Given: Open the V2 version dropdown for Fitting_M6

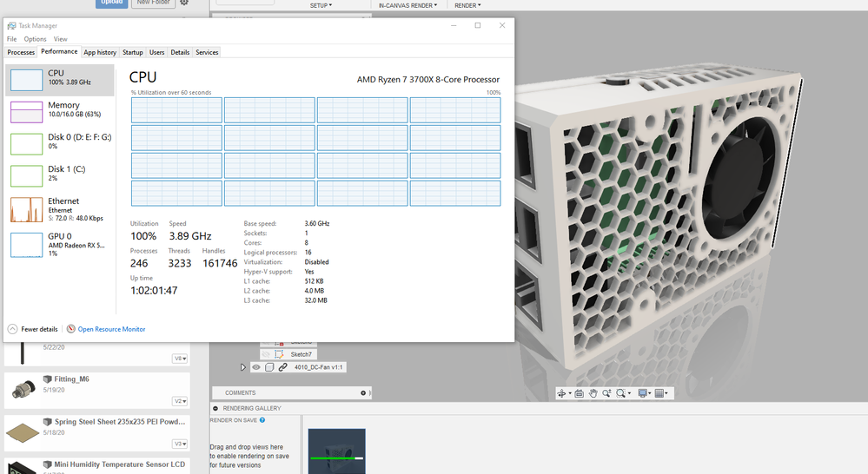Looking at the screenshot, I should [x=181, y=402].
